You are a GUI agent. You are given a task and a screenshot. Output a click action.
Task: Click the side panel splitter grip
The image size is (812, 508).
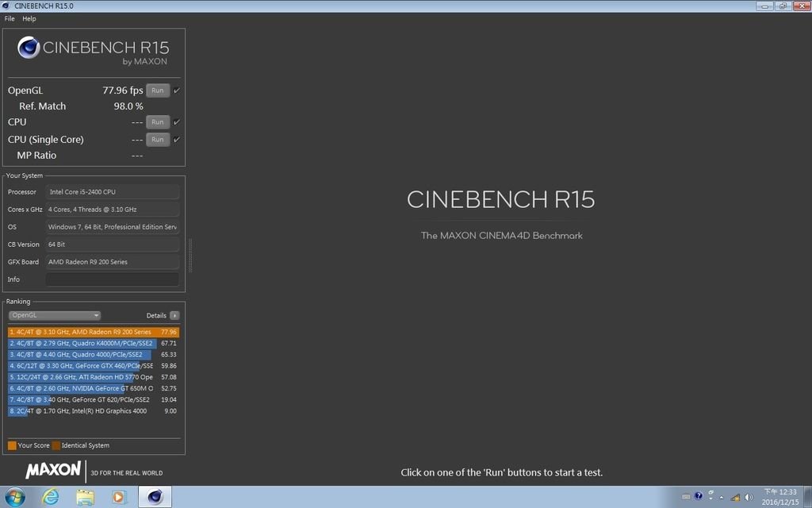pos(190,255)
